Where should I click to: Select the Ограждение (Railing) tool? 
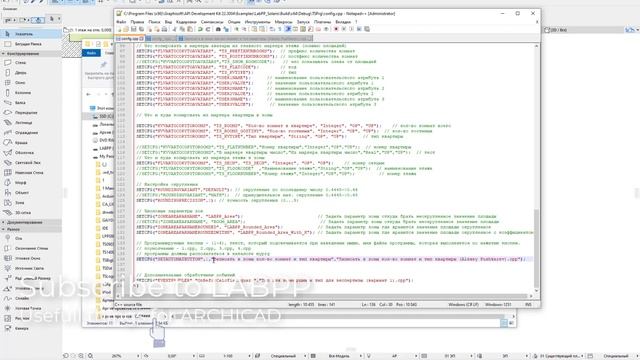point(31,133)
